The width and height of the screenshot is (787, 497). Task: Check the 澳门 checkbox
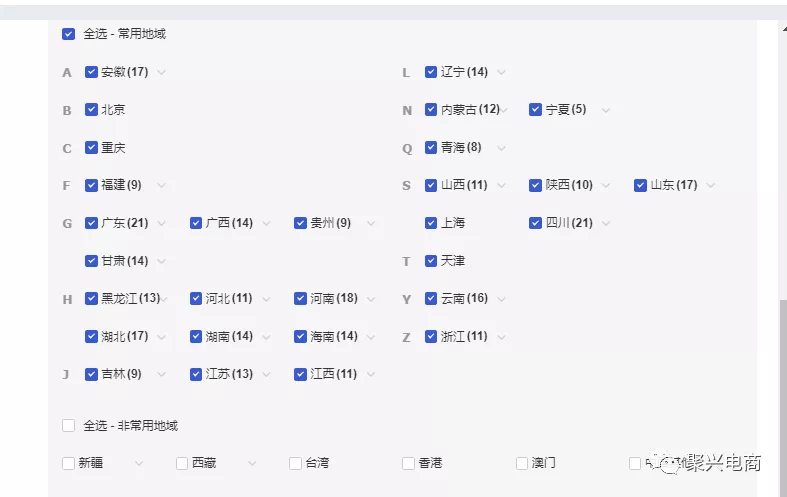coord(522,463)
